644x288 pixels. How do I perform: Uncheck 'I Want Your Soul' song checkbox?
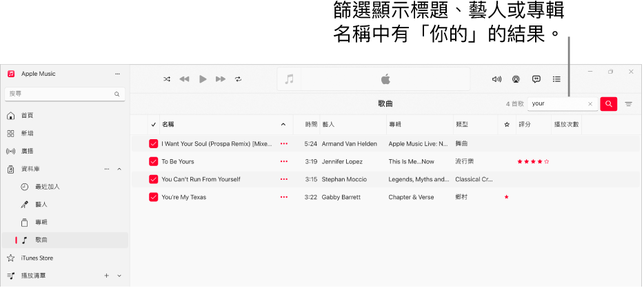[x=154, y=144]
